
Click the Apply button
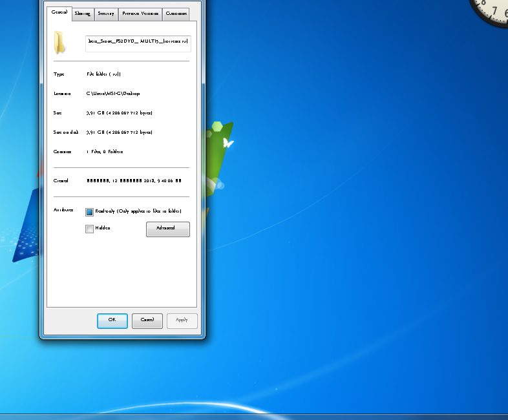tap(182, 320)
